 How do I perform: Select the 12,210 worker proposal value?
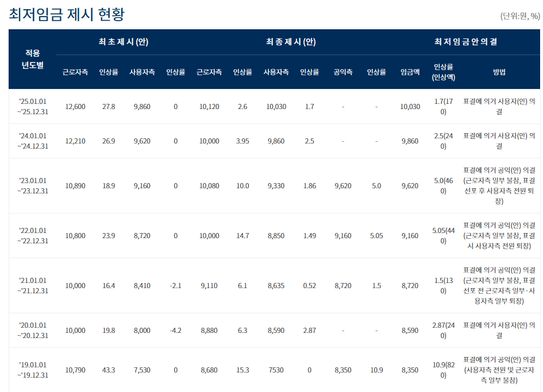coord(75,141)
